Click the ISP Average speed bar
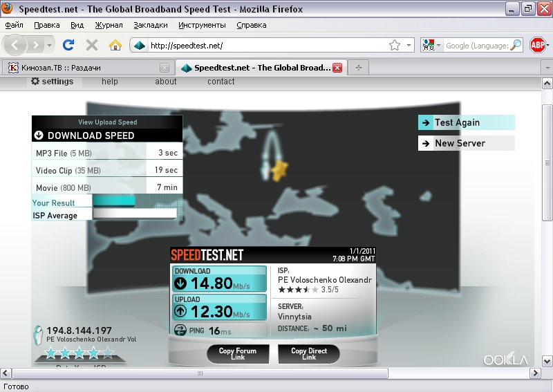This screenshot has height=392, width=553. [135, 214]
